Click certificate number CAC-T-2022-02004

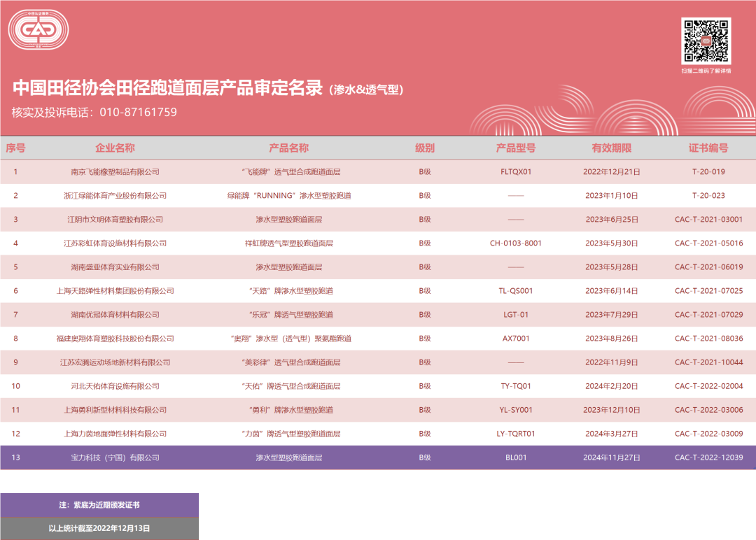[708, 386]
